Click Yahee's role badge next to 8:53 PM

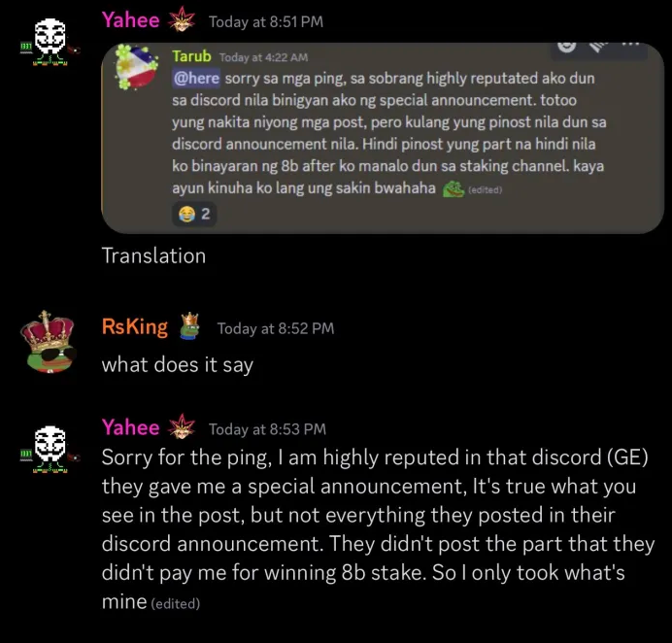182,426
